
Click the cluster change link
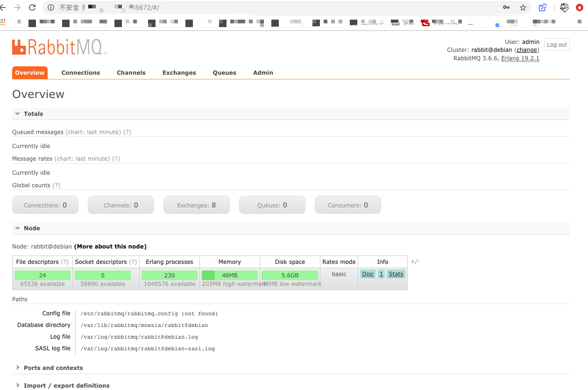click(527, 50)
